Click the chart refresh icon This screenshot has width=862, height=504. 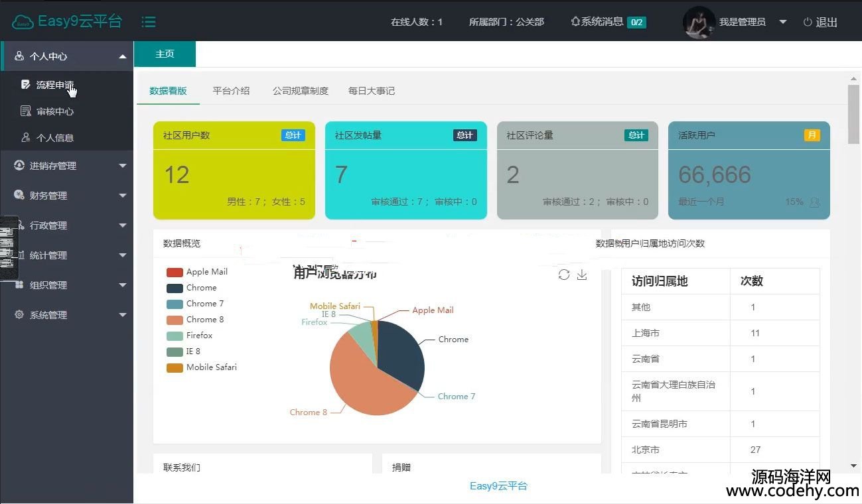click(x=564, y=275)
